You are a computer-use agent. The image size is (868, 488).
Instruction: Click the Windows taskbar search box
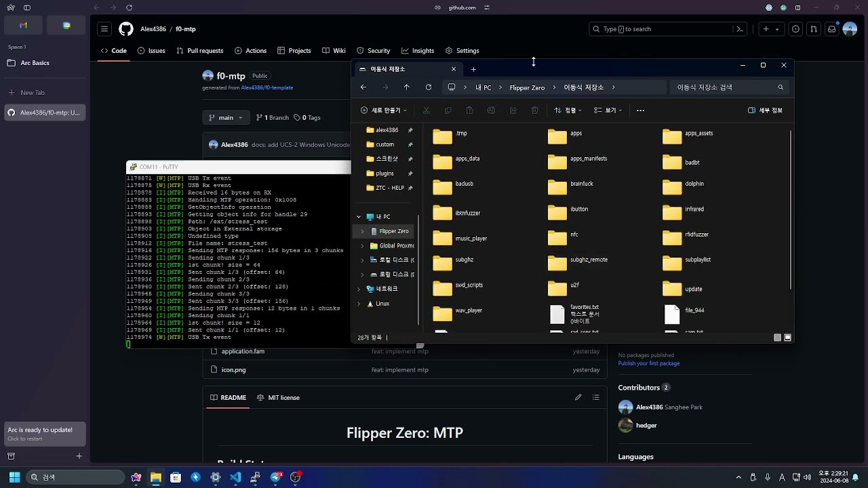click(x=76, y=477)
